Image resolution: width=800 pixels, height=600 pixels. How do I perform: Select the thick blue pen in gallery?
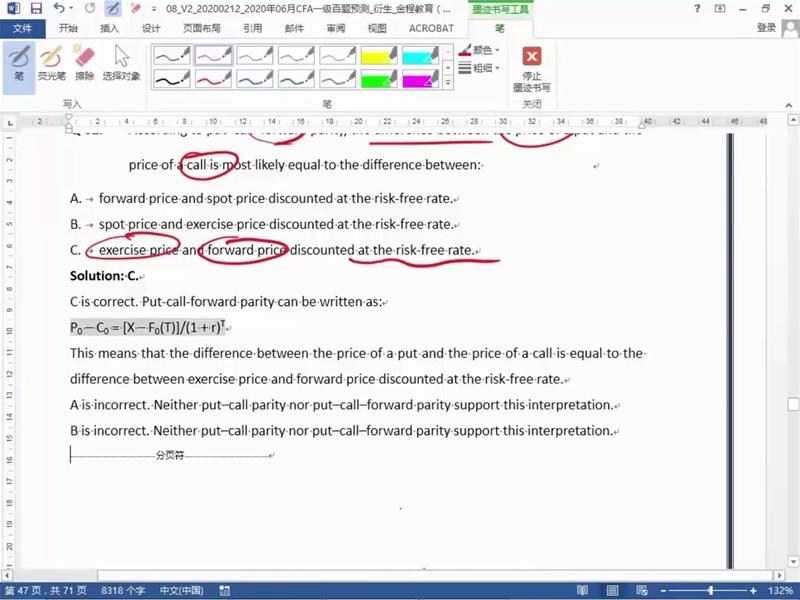point(255,79)
